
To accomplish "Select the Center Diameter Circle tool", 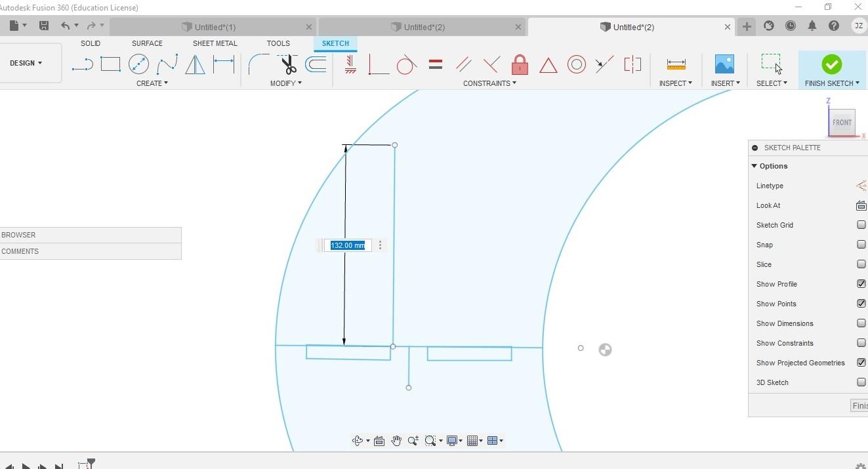I will coord(138,64).
